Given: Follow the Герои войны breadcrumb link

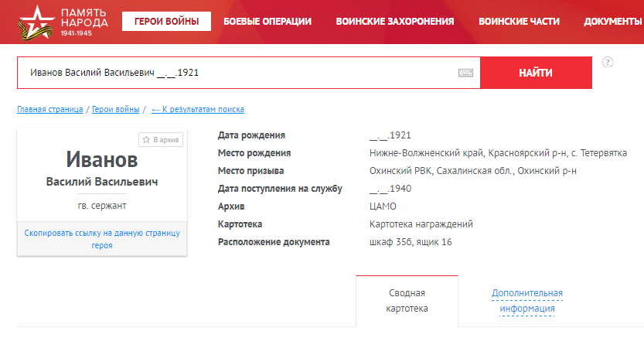Looking at the screenshot, I should point(115,109).
